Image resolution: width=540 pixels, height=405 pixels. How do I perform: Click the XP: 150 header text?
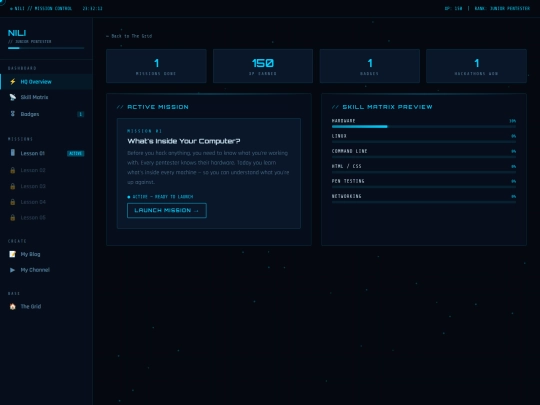coord(453,8)
